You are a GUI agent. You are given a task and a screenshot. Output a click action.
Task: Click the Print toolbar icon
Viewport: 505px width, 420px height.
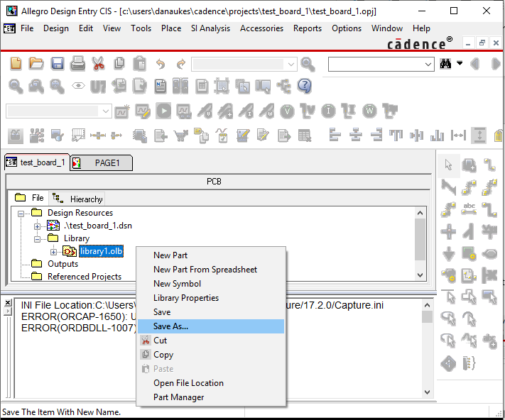[x=77, y=63]
